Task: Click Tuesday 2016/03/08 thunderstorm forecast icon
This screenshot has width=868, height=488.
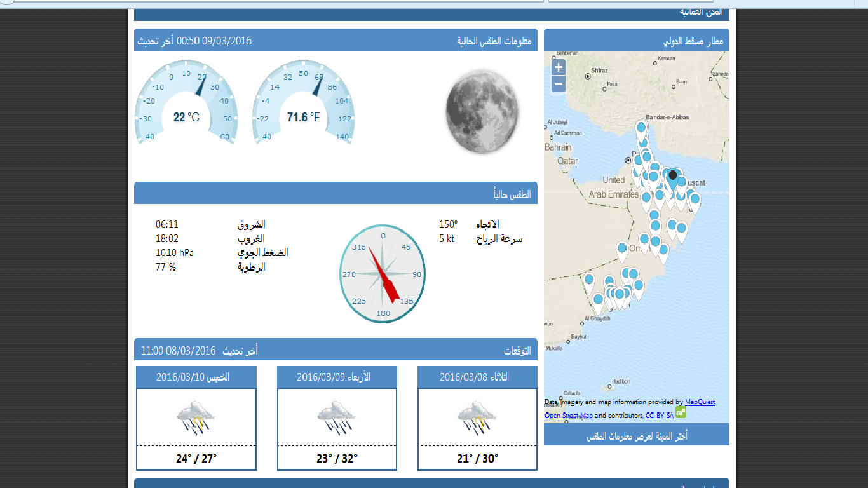Action: click(x=477, y=417)
